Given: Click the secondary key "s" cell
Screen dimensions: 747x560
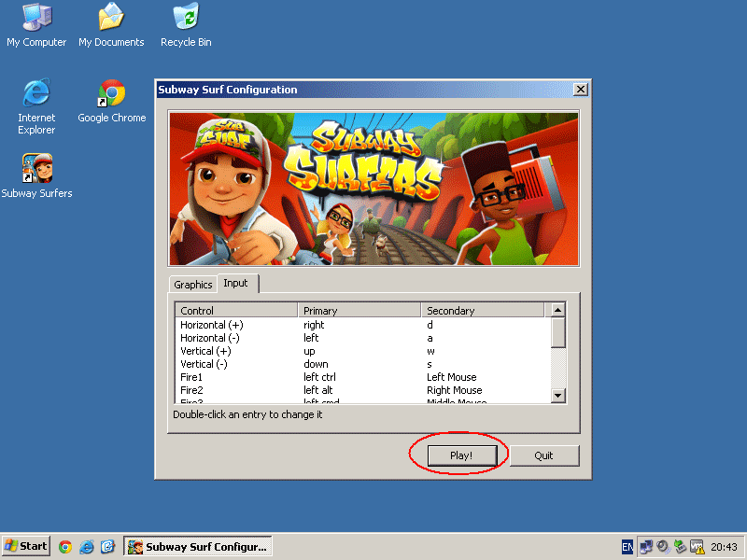Looking at the screenshot, I should (430, 364).
